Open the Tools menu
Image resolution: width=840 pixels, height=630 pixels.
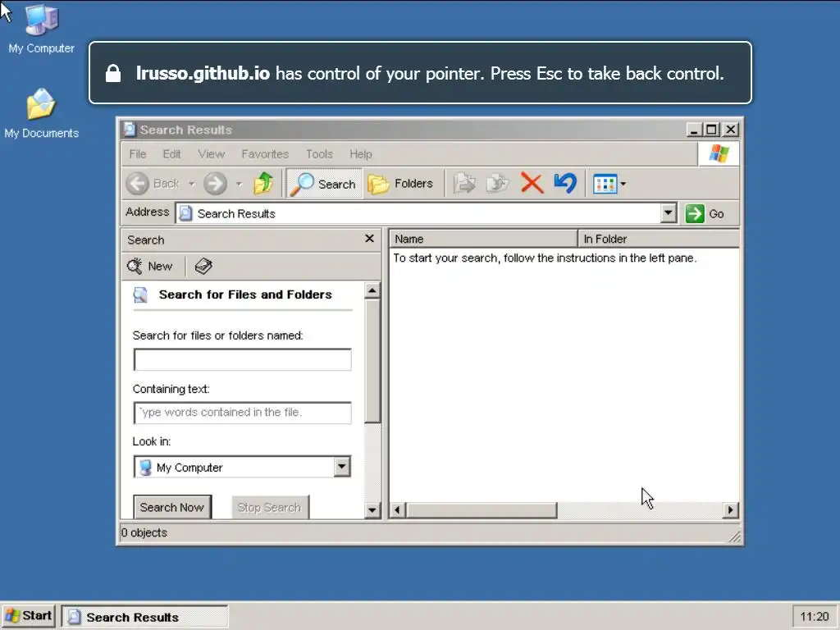319,154
